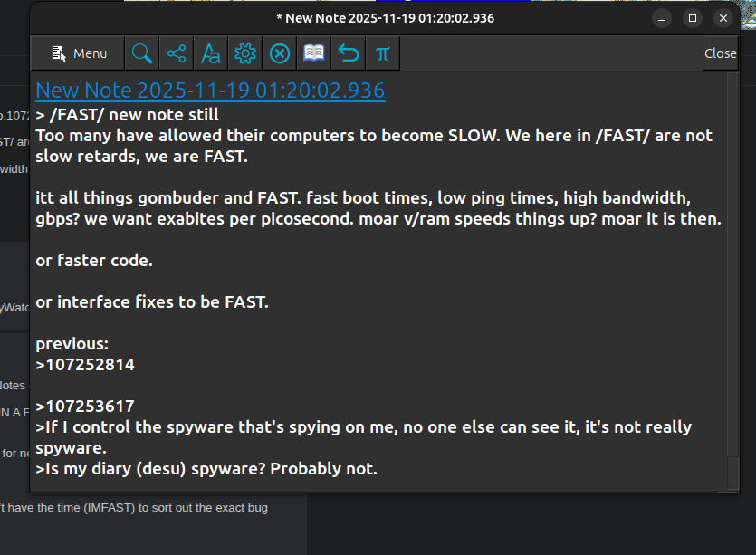Place cursor on the >107252814 line
The height and width of the screenshot is (555, 756).
(x=85, y=365)
